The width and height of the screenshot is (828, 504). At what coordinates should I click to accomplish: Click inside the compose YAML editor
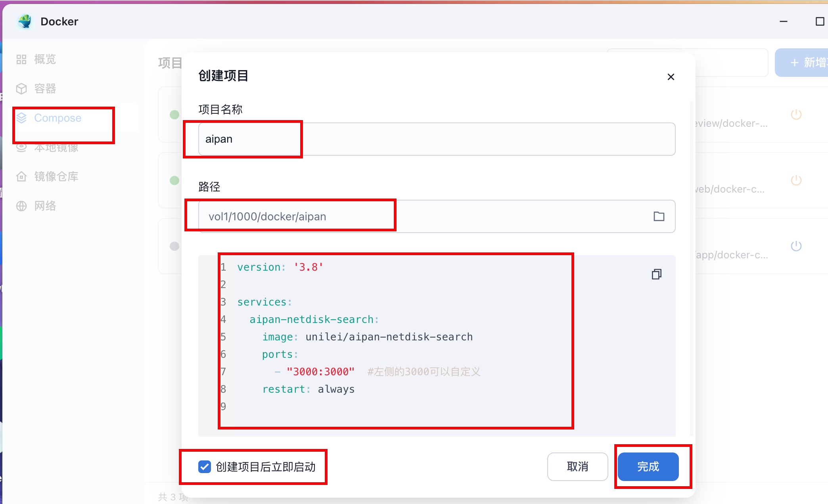437,346
